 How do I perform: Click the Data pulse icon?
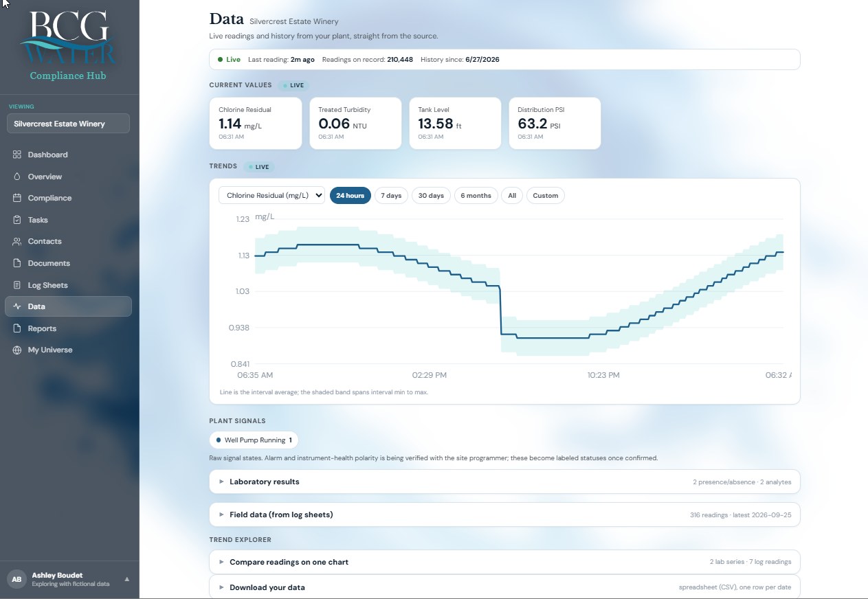pos(17,306)
